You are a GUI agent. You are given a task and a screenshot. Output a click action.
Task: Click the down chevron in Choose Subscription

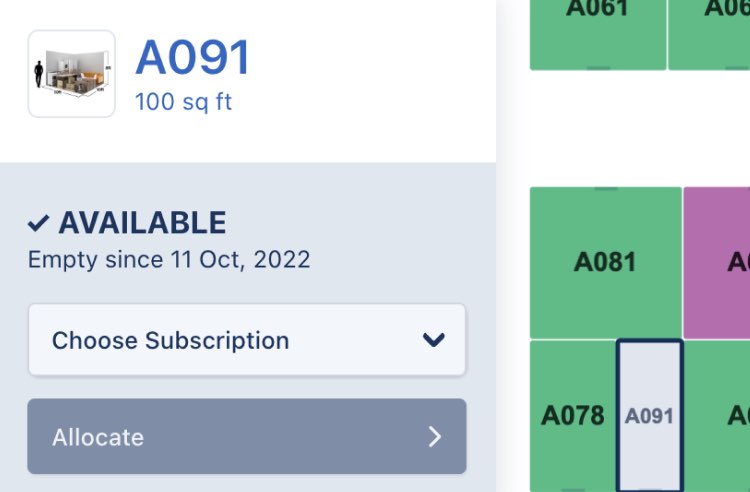(433, 340)
